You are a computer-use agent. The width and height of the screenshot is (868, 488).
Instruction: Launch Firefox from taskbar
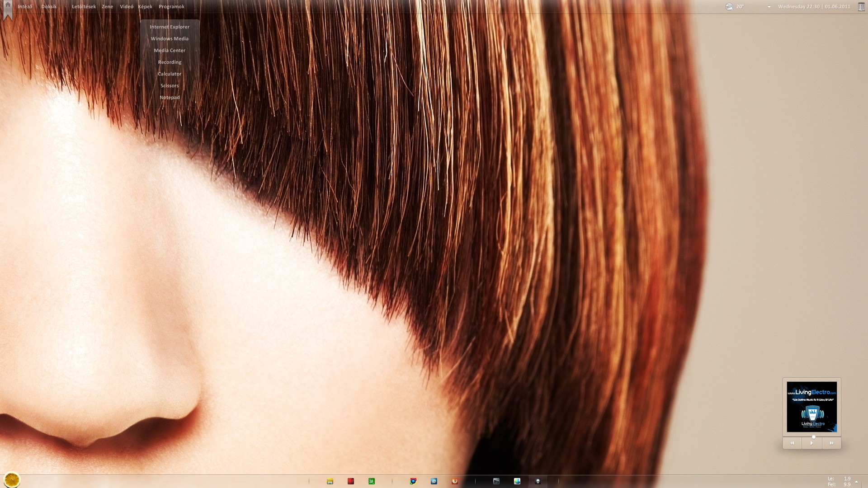pyautogui.click(x=454, y=481)
